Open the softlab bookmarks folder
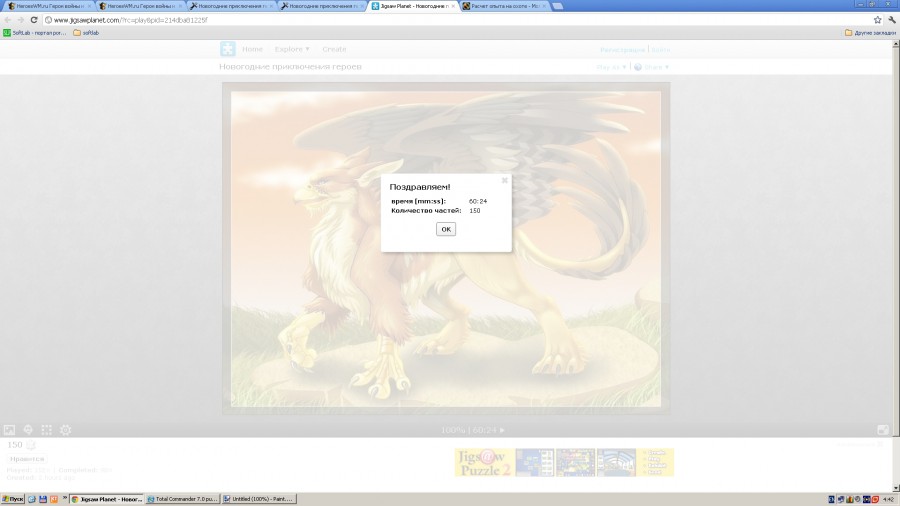The height and width of the screenshot is (506, 900). (x=86, y=33)
